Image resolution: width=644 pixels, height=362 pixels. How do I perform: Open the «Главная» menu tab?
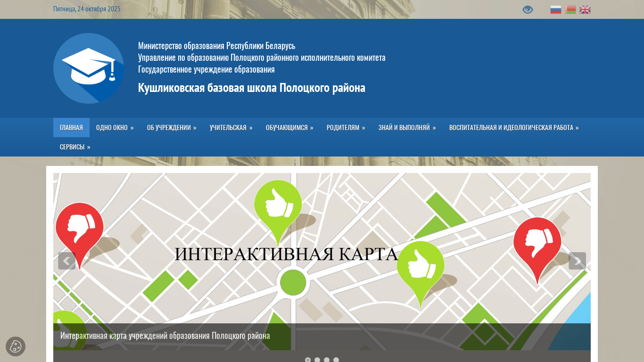[71, 127]
